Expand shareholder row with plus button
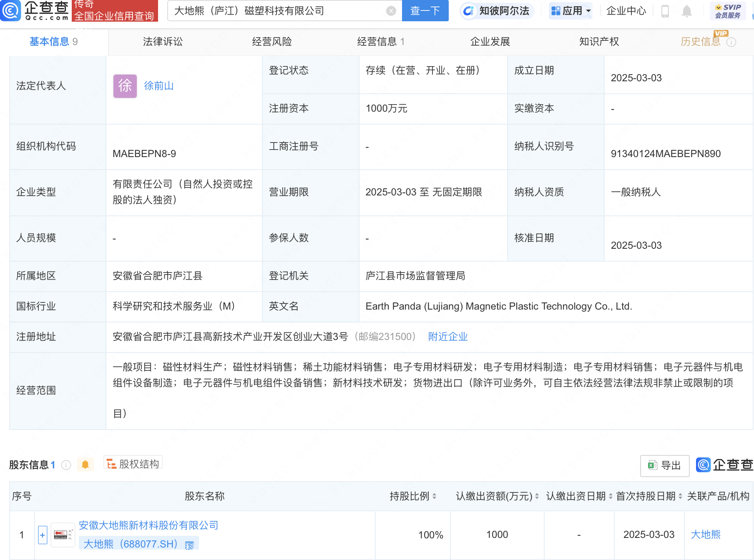The width and height of the screenshot is (754, 560). tap(43, 535)
